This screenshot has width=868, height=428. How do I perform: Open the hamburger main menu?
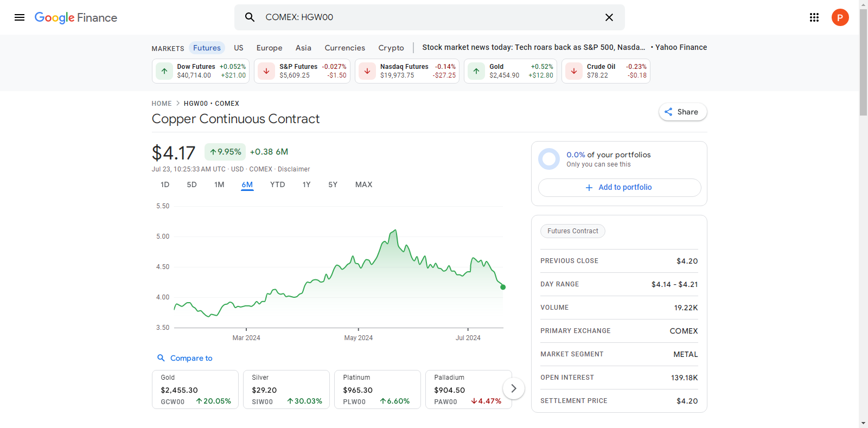pos(20,17)
